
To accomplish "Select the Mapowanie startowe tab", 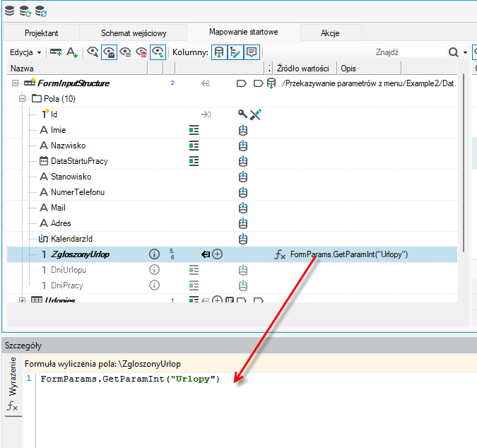I will coord(244,32).
